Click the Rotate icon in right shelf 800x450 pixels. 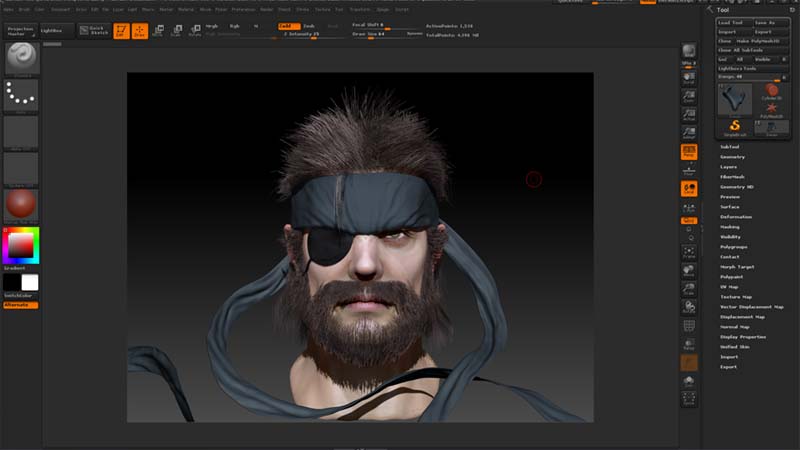(689, 307)
